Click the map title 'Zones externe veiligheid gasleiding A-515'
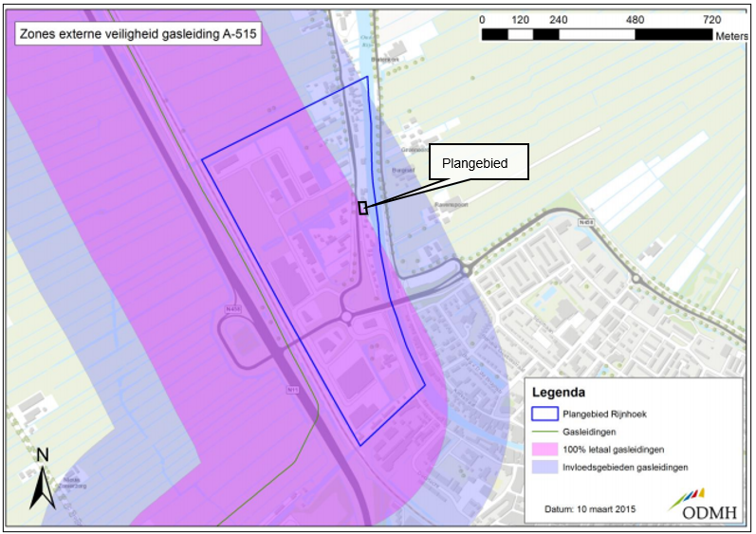This screenshot has height=534, width=756. tap(138, 34)
